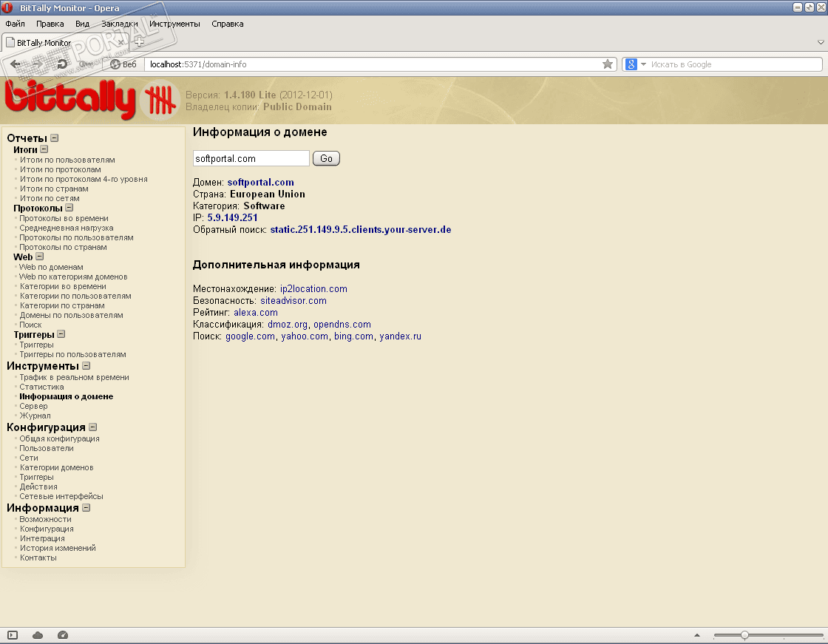
Task: Open the opendns.com link
Action: 342,325
